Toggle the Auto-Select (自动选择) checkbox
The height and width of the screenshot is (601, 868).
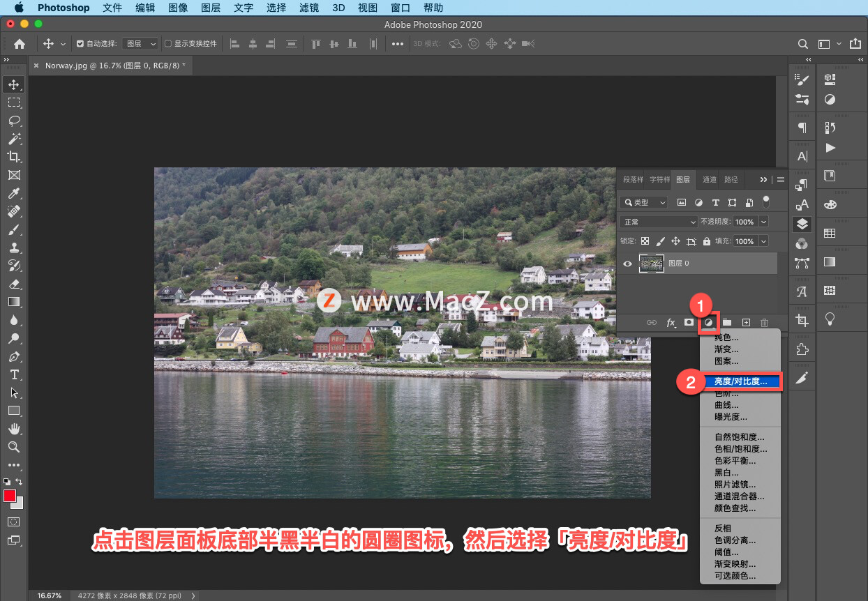point(80,44)
